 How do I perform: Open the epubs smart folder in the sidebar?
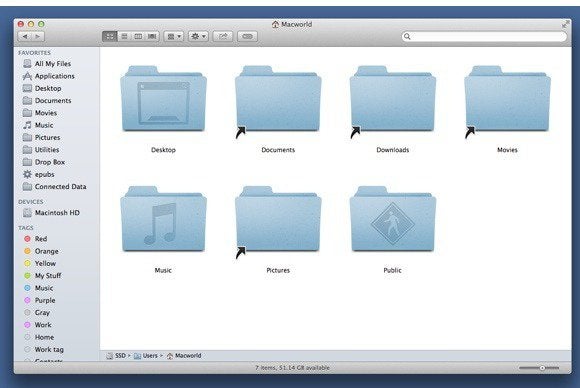point(38,174)
